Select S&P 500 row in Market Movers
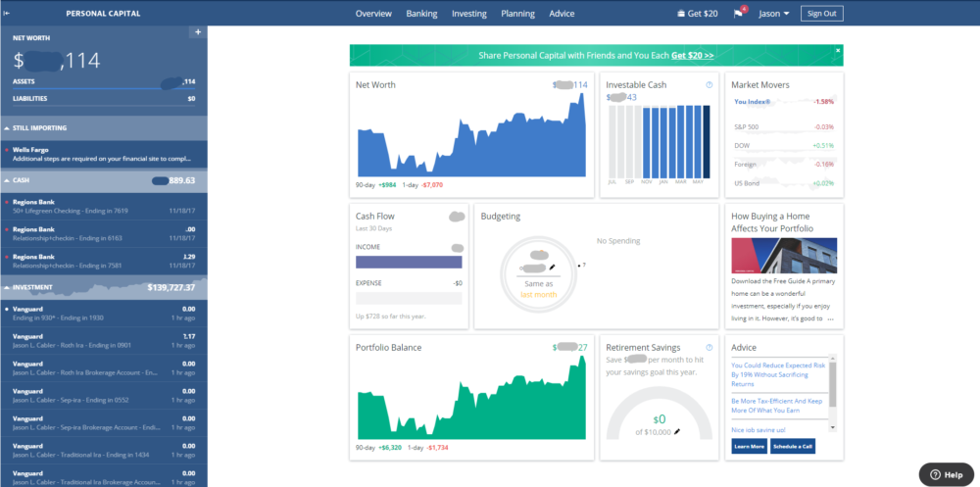This screenshot has width=980, height=487. [784, 127]
